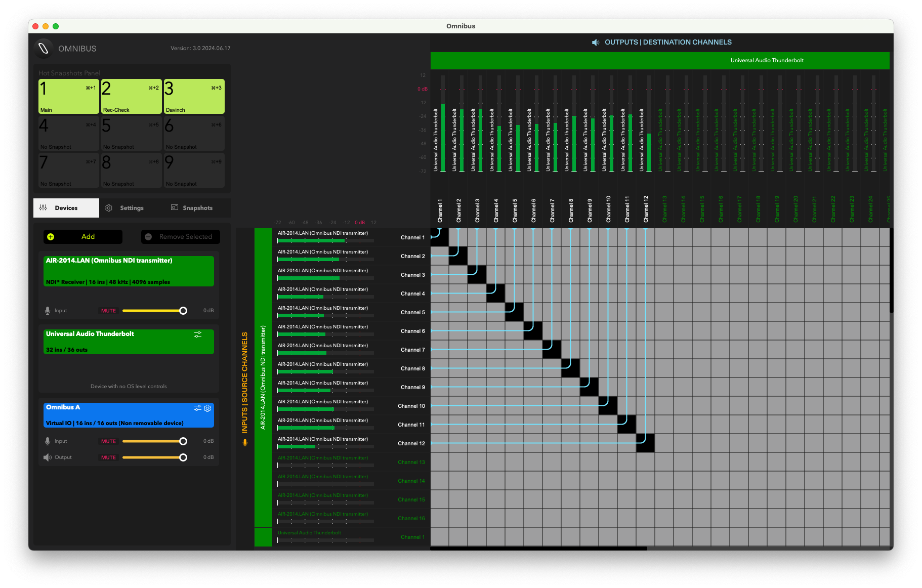
Task: Click Omnibus A output speaker icon
Action: point(48,457)
